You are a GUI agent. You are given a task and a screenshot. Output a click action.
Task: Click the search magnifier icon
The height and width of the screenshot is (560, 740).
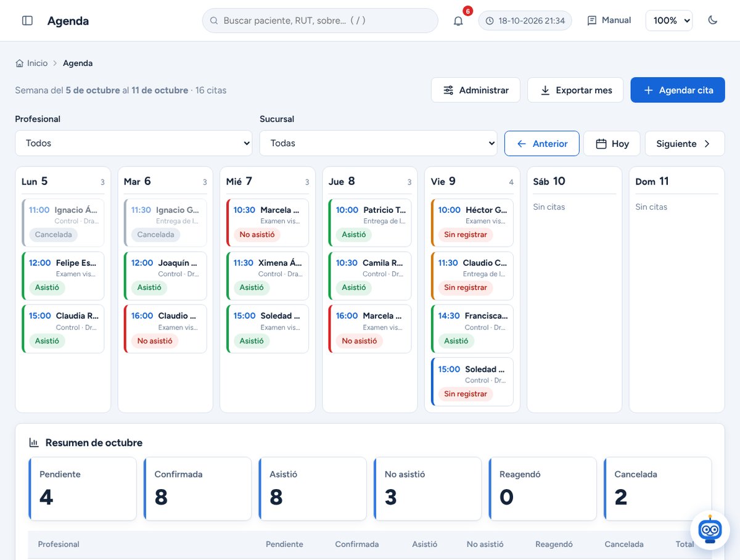(214, 20)
